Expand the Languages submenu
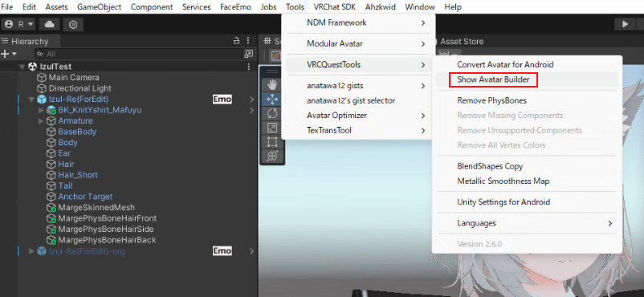Image resolution: width=644 pixels, height=297 pixels. (x=528, y=223)
